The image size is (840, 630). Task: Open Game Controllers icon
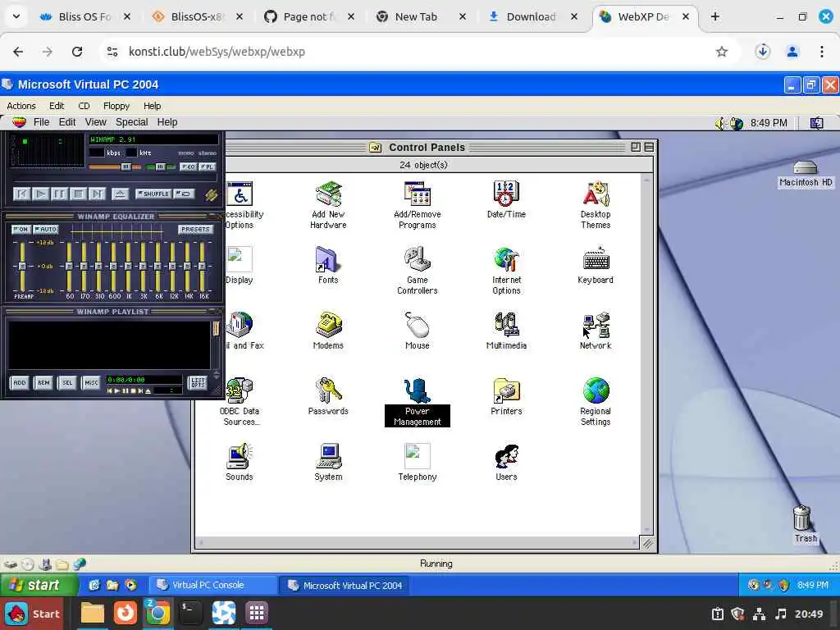tap(418, 270)
